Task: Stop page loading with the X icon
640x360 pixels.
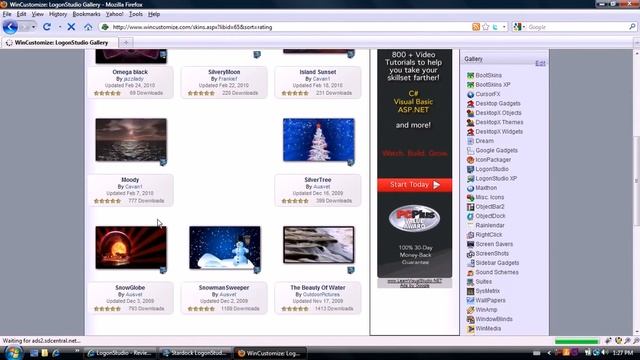Action: pyautogui.click(x=71, y=27)
